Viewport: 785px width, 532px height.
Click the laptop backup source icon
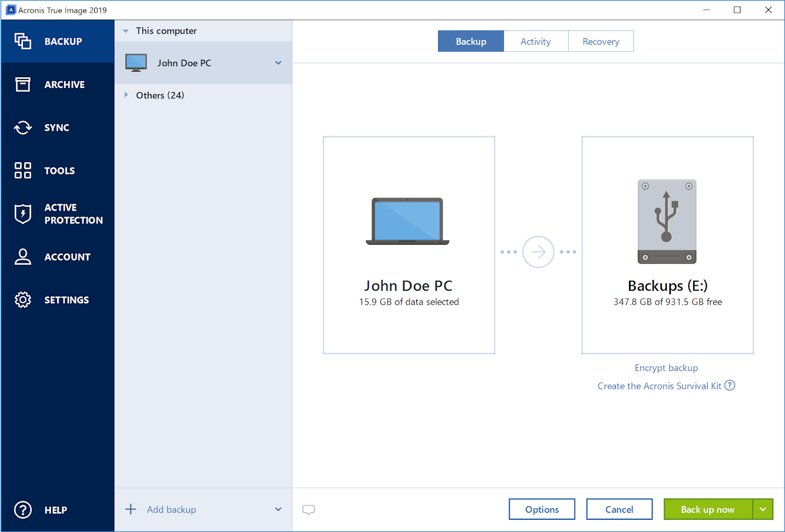click(408, 221)
